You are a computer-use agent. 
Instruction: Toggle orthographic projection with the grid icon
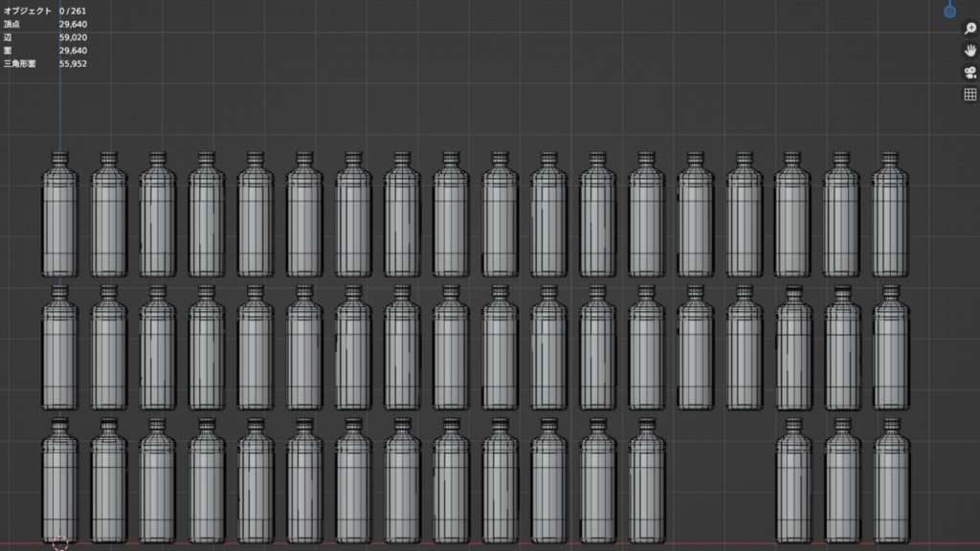pos(969,93)
